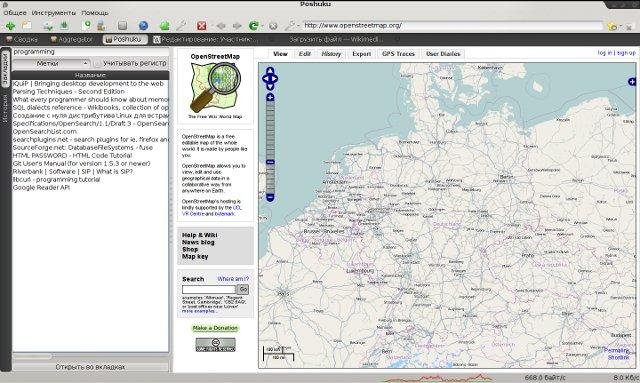640x383 pixels.
Task: Pan the map up with the arrow
Action: 270,71
